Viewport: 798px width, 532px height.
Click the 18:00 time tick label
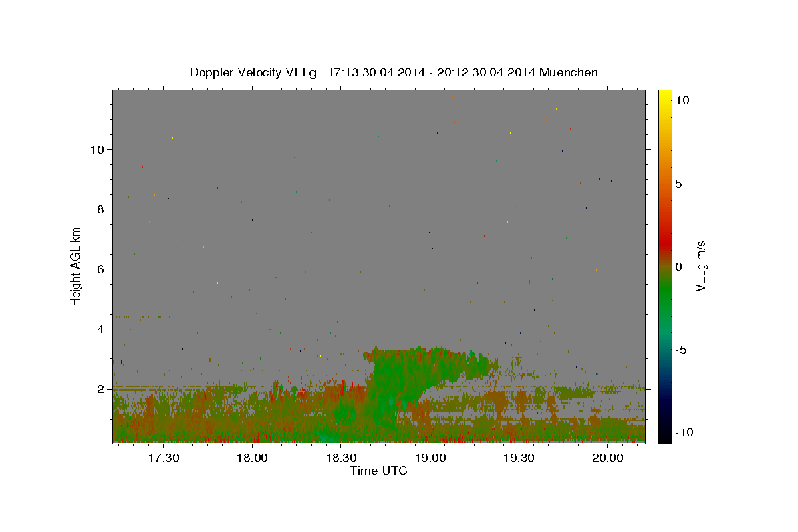[x=252, y=458]
